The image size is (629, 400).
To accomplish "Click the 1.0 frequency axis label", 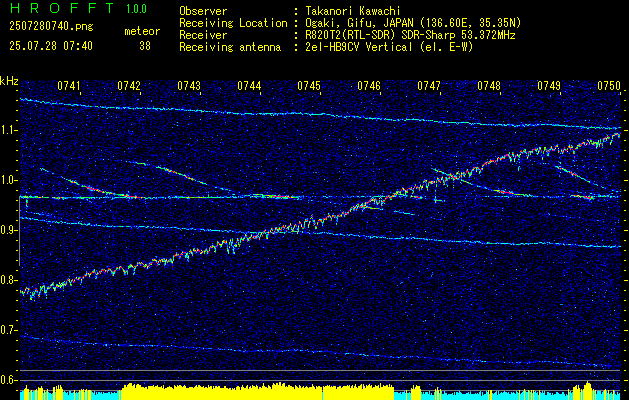I will [9, 180].
